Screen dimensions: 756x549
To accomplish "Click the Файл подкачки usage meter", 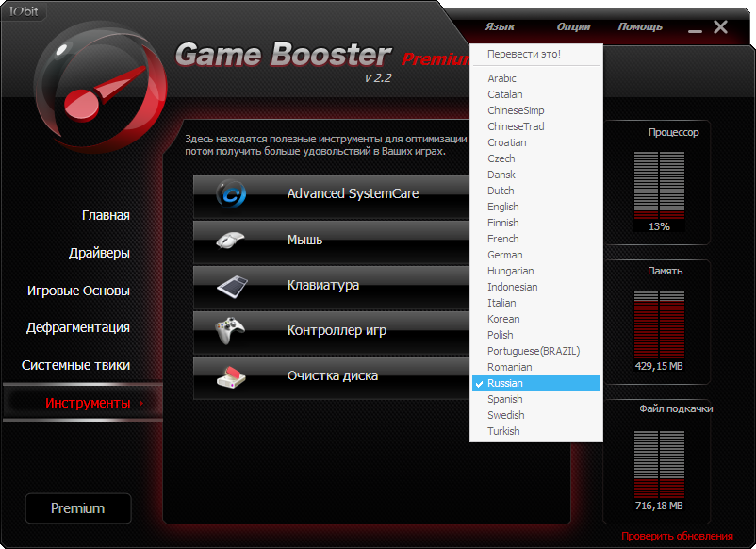I will [659, 464].
